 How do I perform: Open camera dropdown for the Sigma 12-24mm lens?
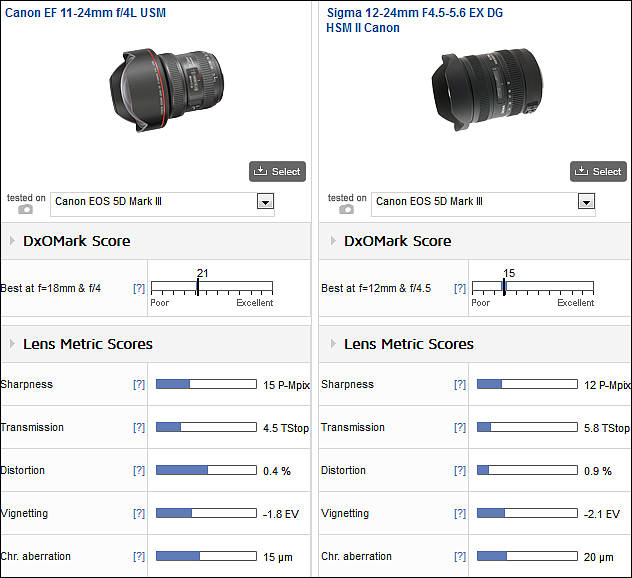tap(585, 202)
